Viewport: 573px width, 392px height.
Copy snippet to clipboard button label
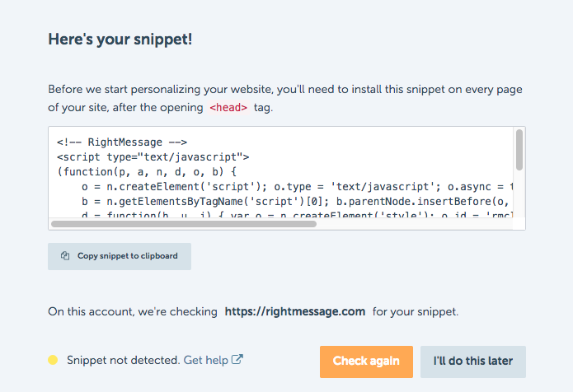tap(128, 256)
